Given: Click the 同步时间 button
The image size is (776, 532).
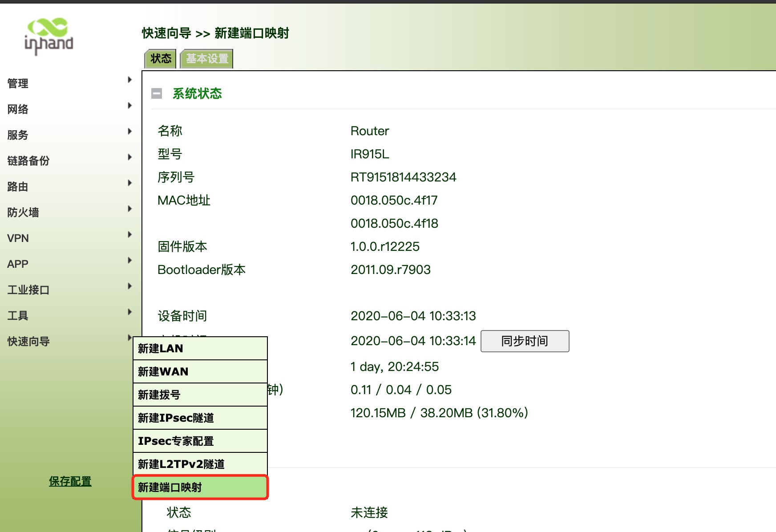Looking at the screenshot, I should click(525, 341).
